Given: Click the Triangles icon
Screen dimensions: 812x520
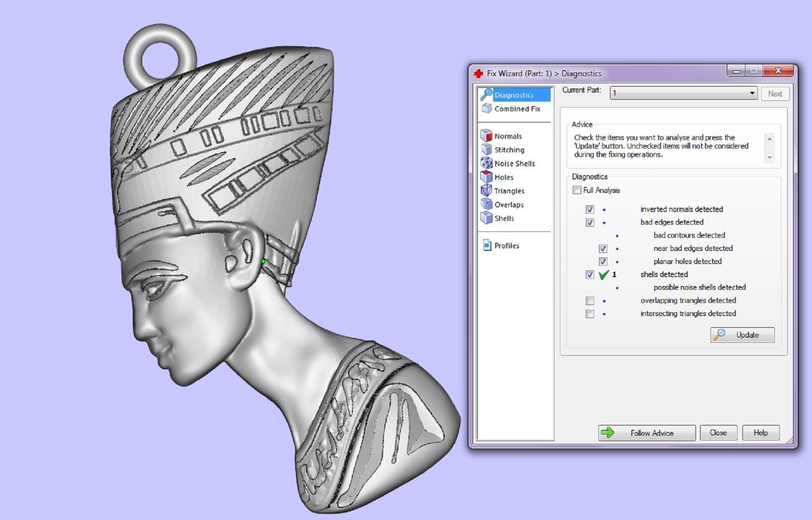Looking at the screenshot, I should point(487,190).
